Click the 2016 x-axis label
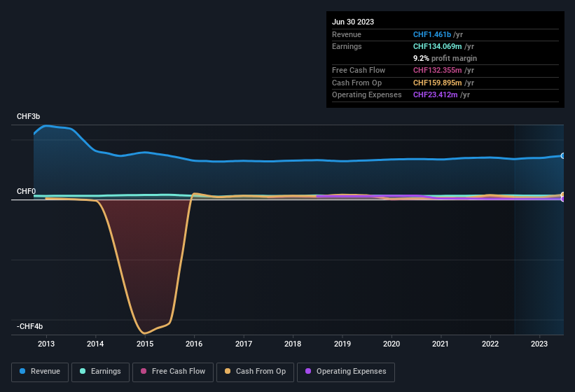 [x=194, y=344]
